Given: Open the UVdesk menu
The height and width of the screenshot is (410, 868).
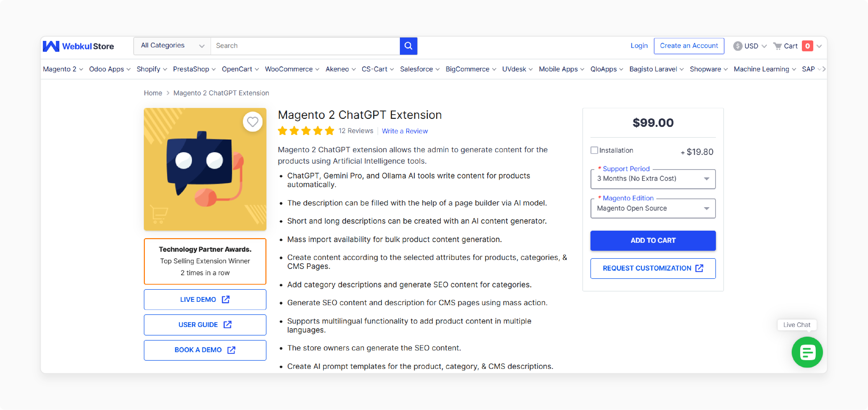Looking at the screenshot, I should click(517, 69).
